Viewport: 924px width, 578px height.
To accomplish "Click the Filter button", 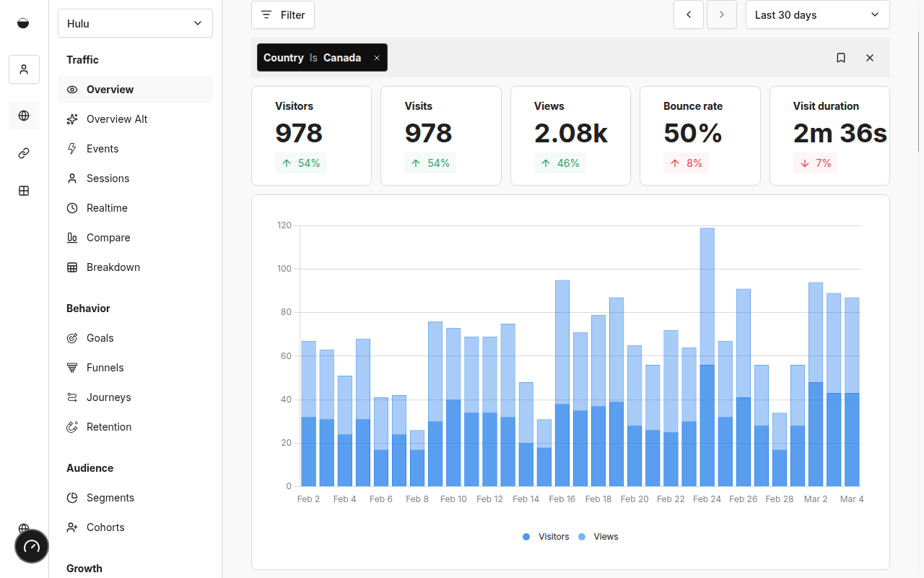I will pyautogui.click(x=283, y=14).
